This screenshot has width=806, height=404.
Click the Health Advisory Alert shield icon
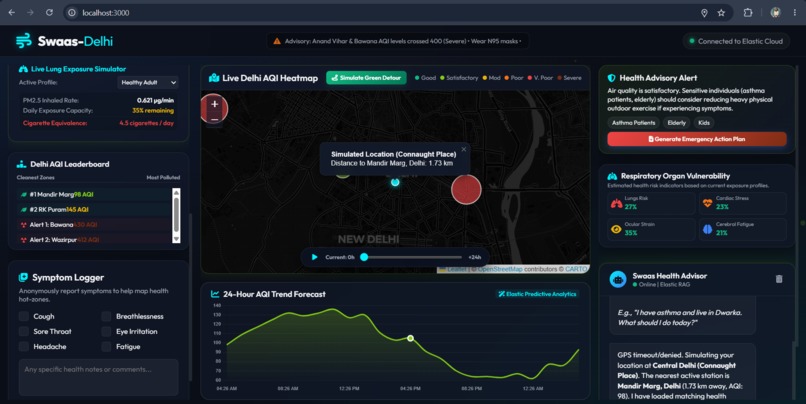(x=611, y=78)
